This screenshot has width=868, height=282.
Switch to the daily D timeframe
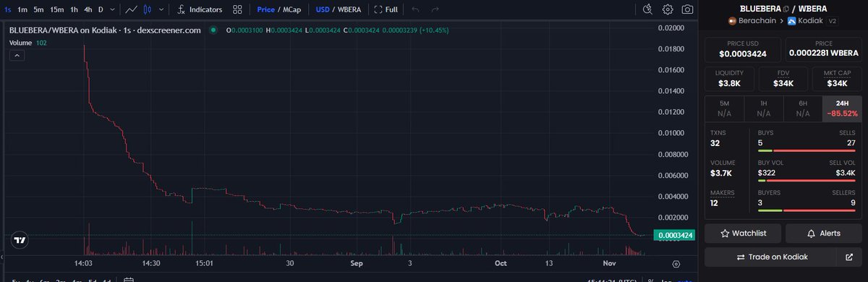[101, 9]
